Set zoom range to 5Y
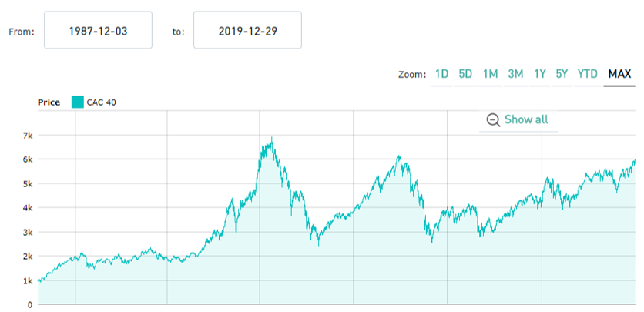644x312 pixels. [x=562, y=74]
